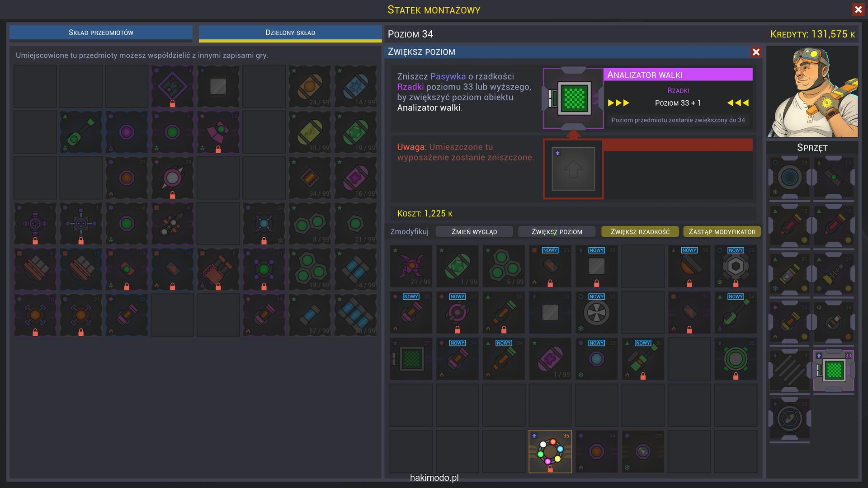868x488 pixels.
Task: Switch to the Skład przedmiotów tab
Action: tap(101, 33)
